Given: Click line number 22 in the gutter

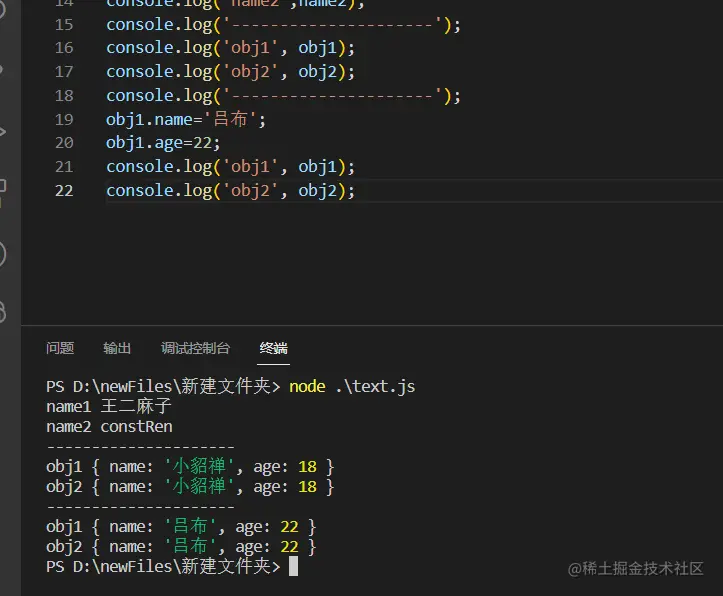Looking at the screenshot, I should point(64,191).
